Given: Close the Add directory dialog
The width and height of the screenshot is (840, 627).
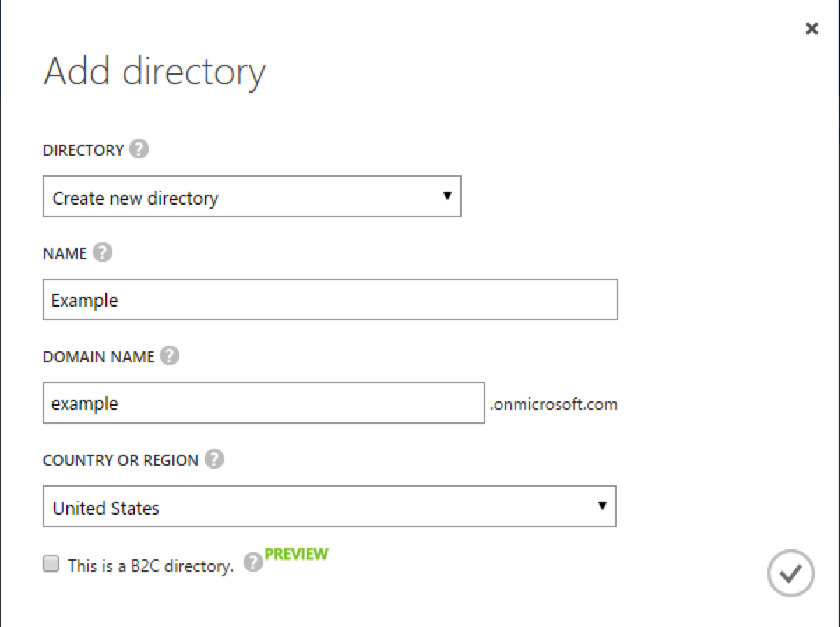Looking at the screenshot, I should (811, 29).
